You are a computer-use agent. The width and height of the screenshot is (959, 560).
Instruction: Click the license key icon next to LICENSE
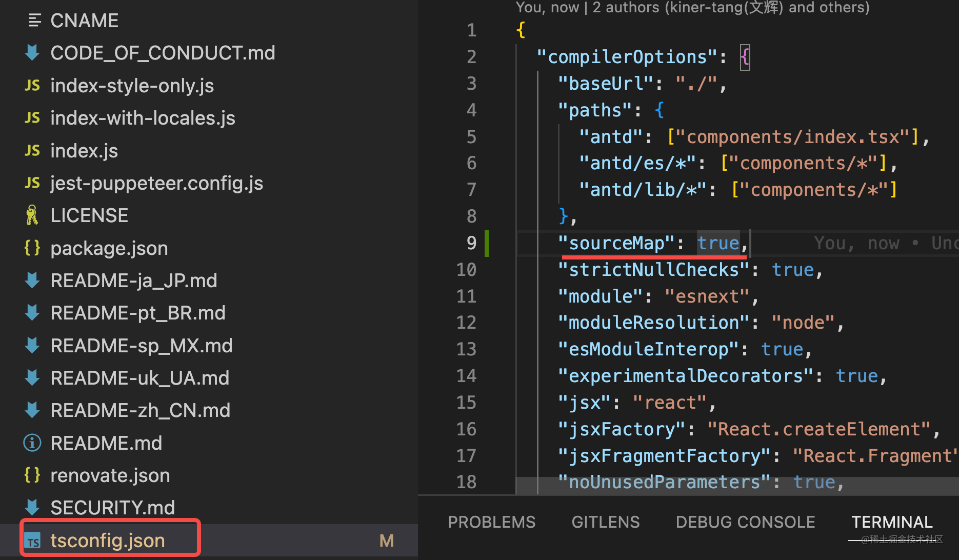32,215
